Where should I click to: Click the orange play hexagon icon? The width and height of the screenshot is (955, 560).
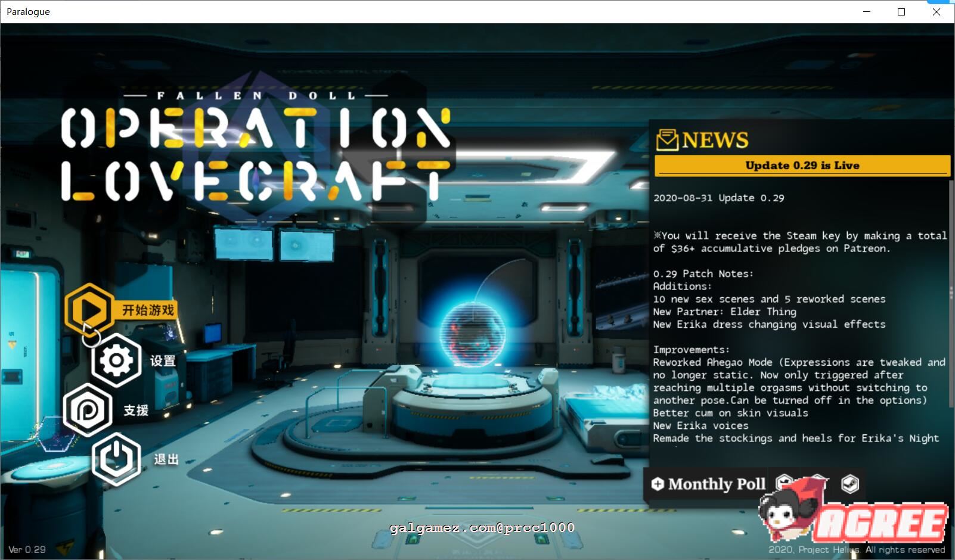pos(89,310)
